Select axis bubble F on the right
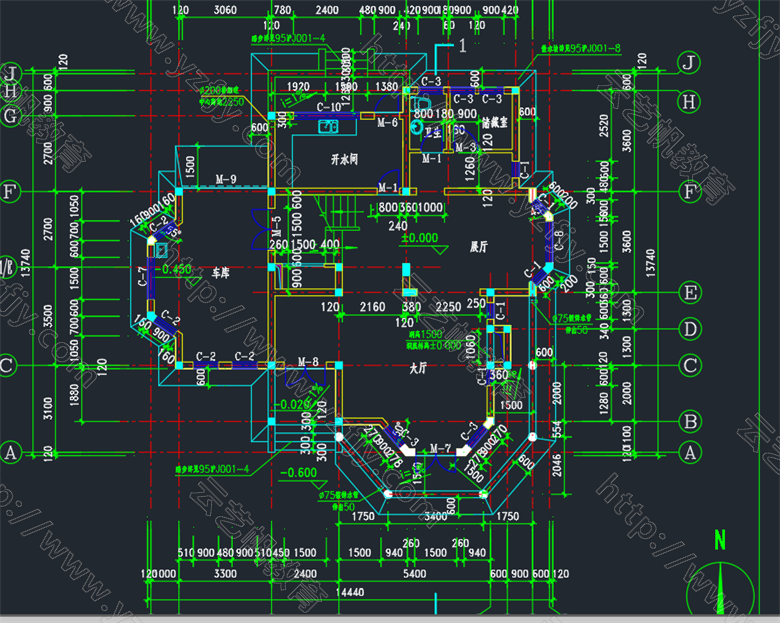780x623 pixels. 689,191
